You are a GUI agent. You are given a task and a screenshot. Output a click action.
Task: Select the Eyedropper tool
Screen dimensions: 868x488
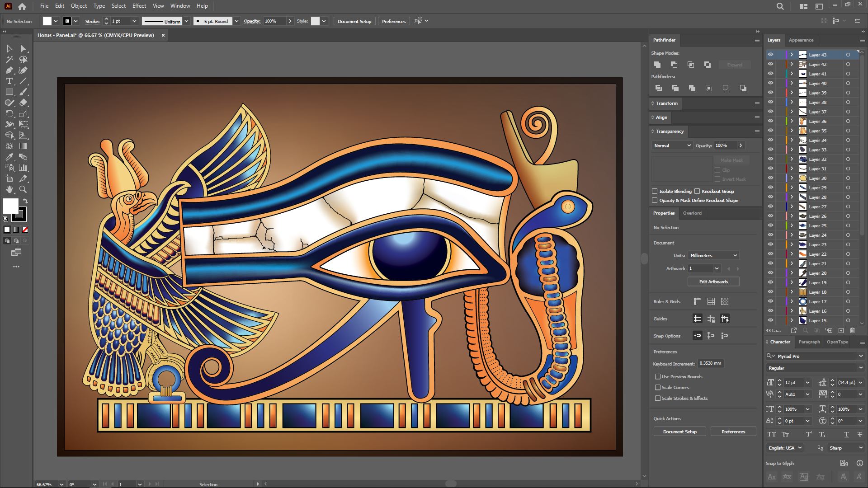pyautogui.click(x=9, y=157)
